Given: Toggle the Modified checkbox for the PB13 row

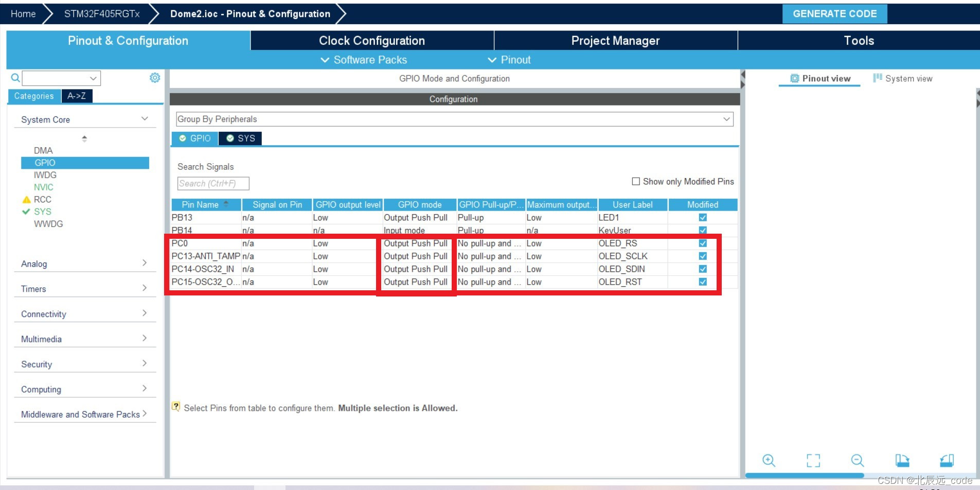Looking at the screenshot, I should [703, 217].
